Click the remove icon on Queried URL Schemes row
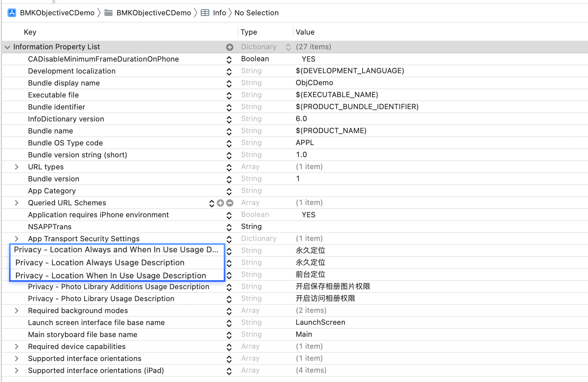This screenshot has width=588, height=382. tap(230, 203)
